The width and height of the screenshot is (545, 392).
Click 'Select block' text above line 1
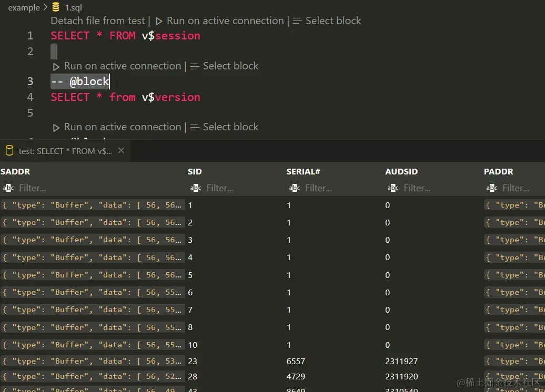334,21
